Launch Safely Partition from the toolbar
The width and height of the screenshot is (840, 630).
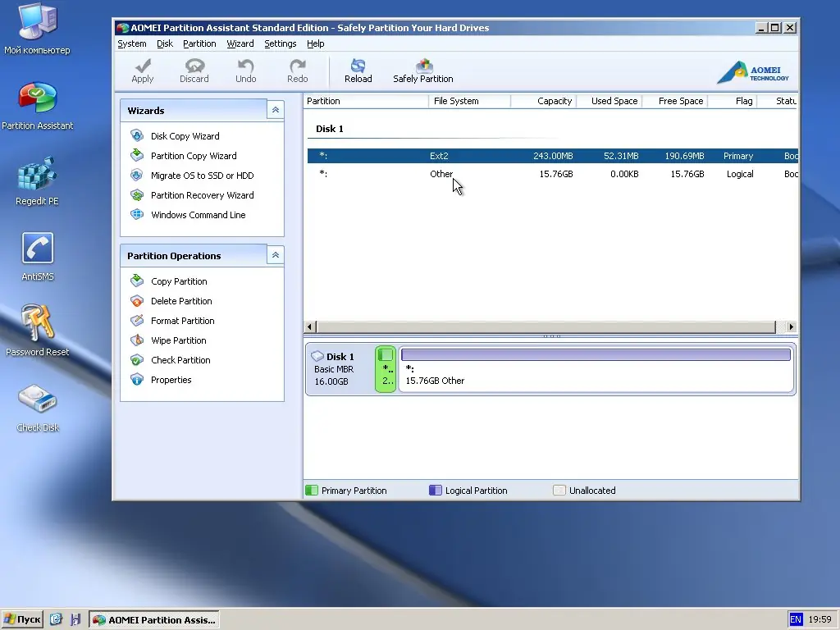[422, 71]
